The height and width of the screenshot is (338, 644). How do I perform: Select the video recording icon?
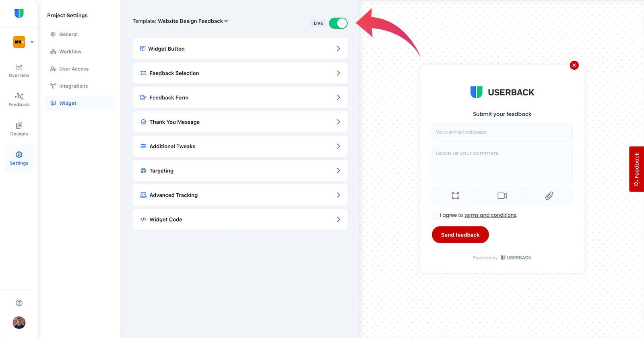[502, 196]
